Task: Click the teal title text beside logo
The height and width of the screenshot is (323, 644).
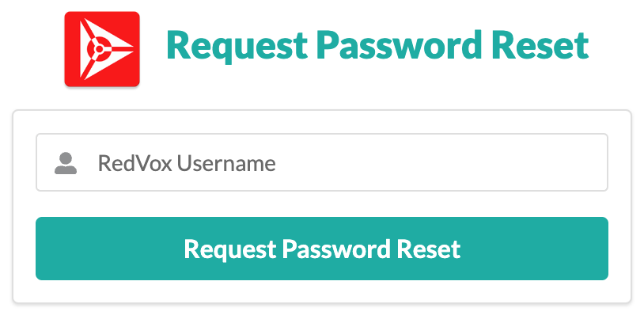Action: [377, 46]
